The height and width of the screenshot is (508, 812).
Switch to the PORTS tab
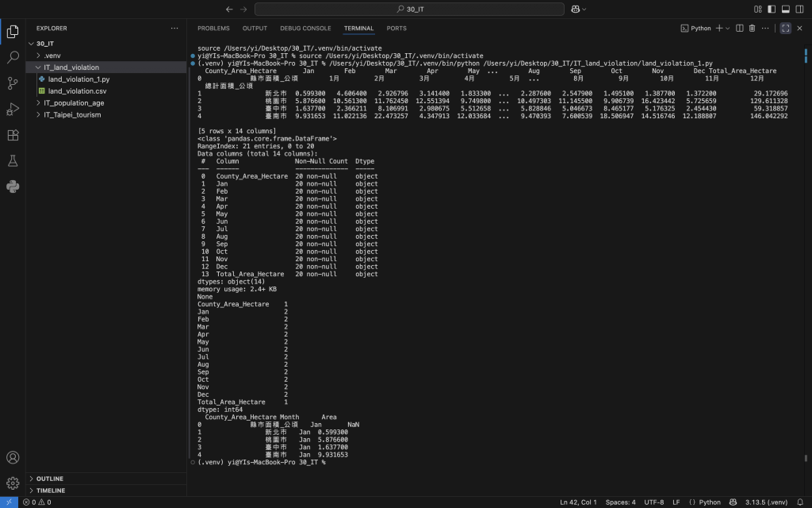[396, 29]
